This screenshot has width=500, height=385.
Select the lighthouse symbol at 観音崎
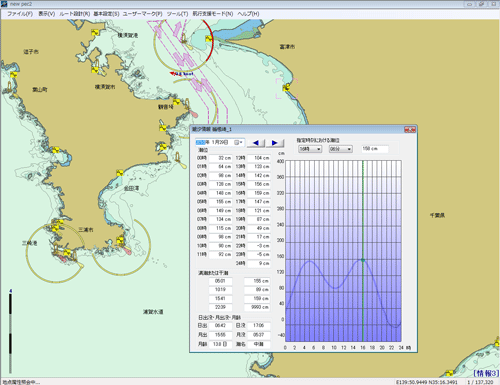(187, 104)
